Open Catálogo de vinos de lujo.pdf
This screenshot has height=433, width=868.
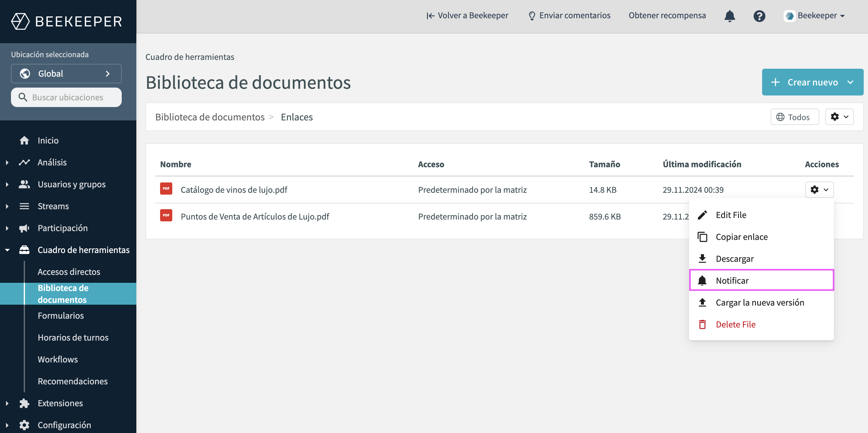(234, 189)
